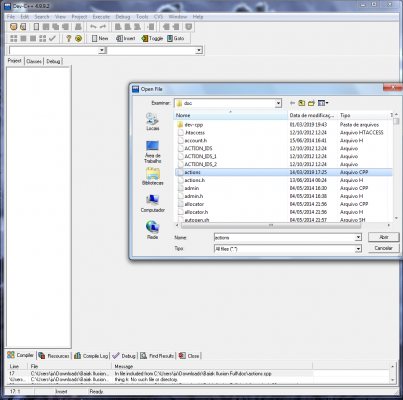Click the yellow round About icon
The image size is (403, 400).
(x=78, y=38)
